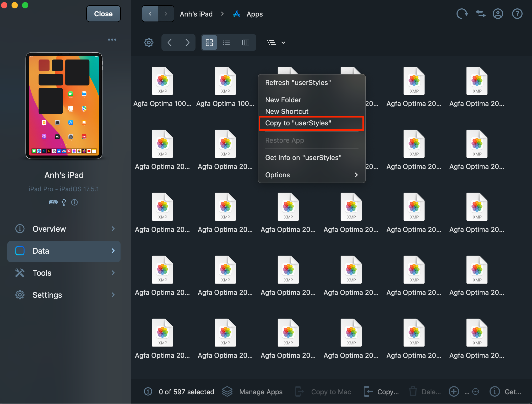Open the sort options chevron dropdown
Viewport: 532px width, 404px height.
pyautogui.click(x=283, y=42)
